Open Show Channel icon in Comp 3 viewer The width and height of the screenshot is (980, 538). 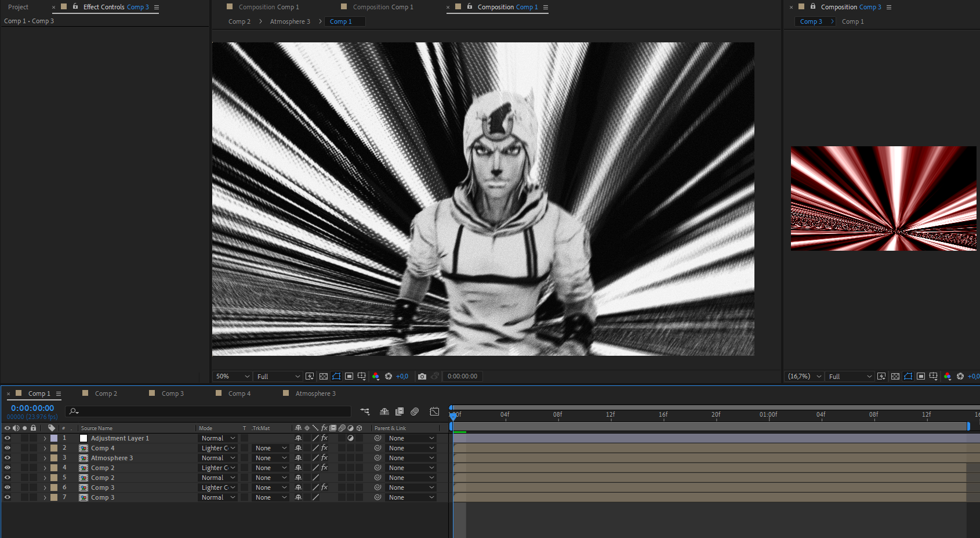(x=948, y=376)
